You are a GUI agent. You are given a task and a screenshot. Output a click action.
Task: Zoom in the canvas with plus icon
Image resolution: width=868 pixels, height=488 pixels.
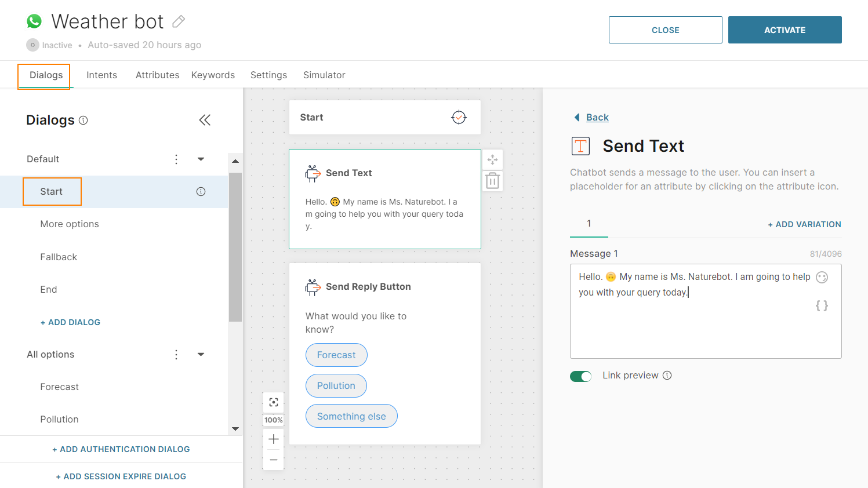click(x=274, y=439)
